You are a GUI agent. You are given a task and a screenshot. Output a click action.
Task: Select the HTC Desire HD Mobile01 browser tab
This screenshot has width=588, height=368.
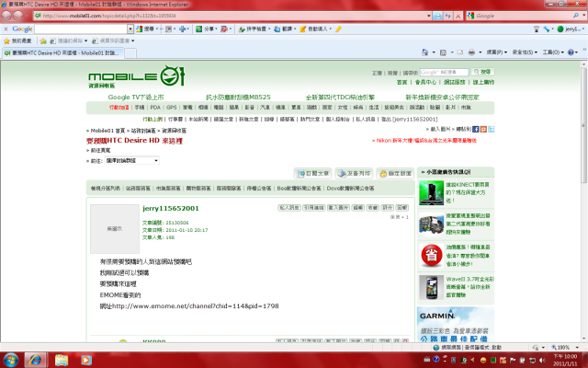[x=62, y=53]
